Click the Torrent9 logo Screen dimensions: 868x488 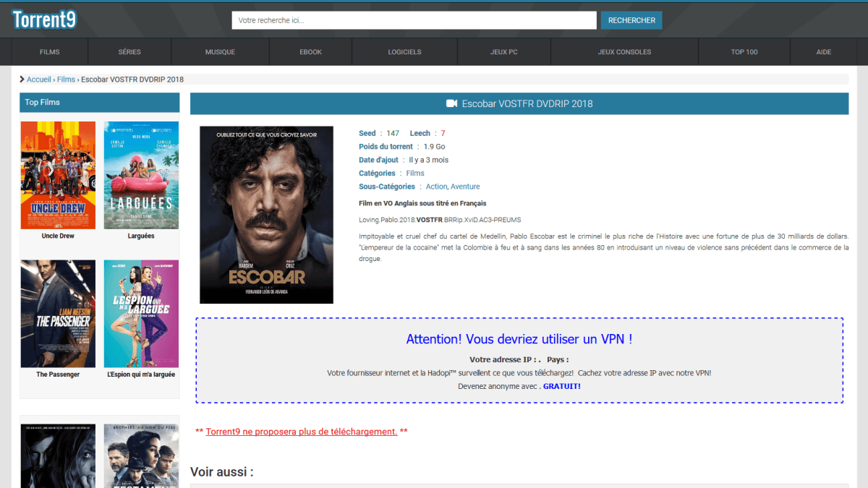click(44, 20)
